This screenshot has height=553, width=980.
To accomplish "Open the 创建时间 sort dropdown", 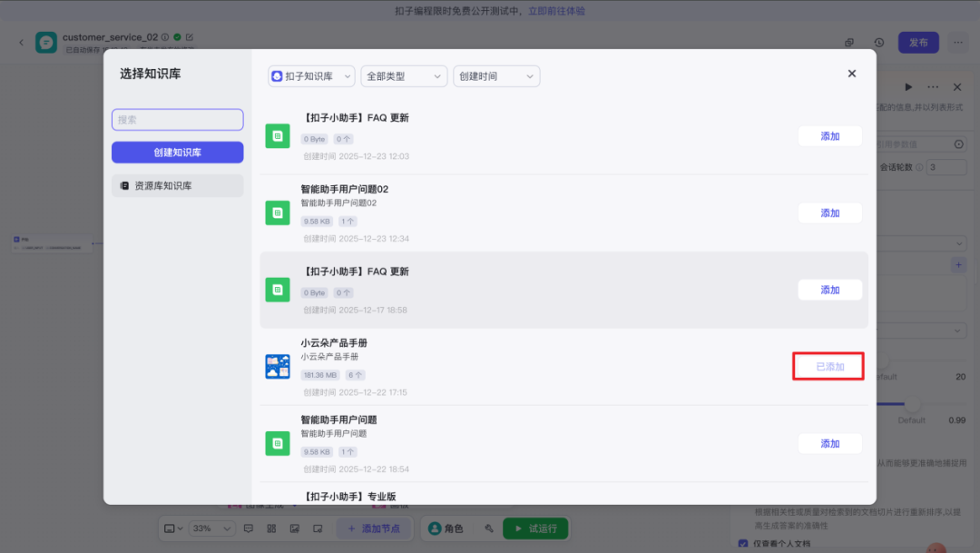I will coord(496,76).
